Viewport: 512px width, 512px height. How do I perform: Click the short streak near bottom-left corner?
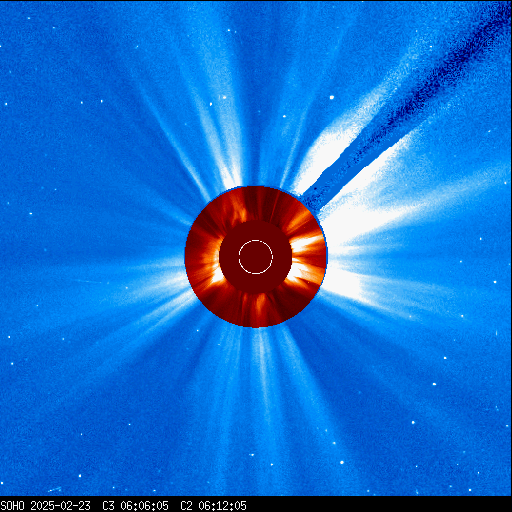[x=54, y=489]
